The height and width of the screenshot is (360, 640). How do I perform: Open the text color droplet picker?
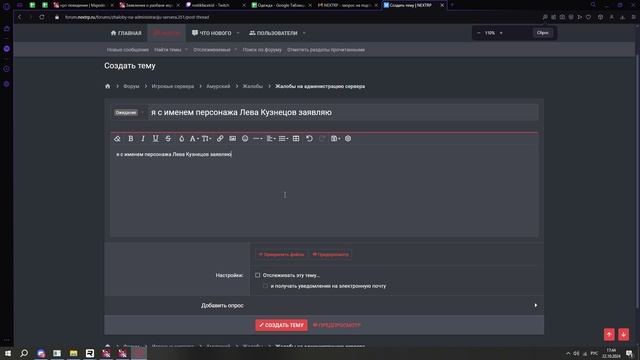tap(182, 139)
